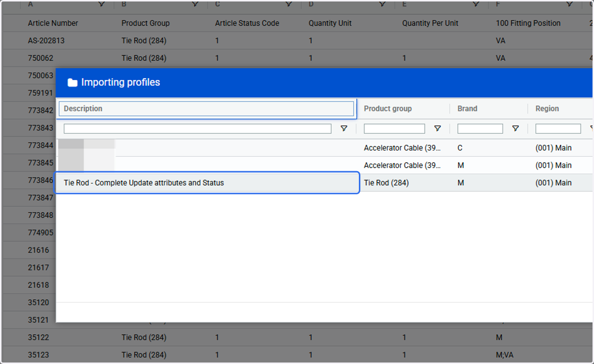Viewport: 594px width, 364px height.
Task: Click Article Status Code value in row AS-202813
Action: pos(217,41)
